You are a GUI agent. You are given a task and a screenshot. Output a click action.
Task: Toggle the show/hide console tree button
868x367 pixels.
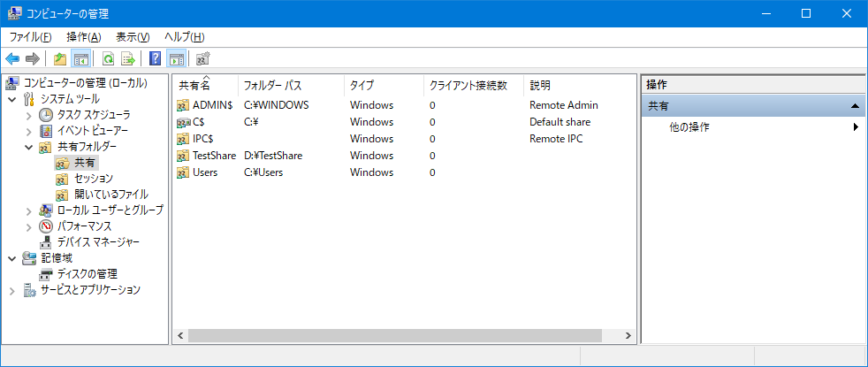click(80, 59)
